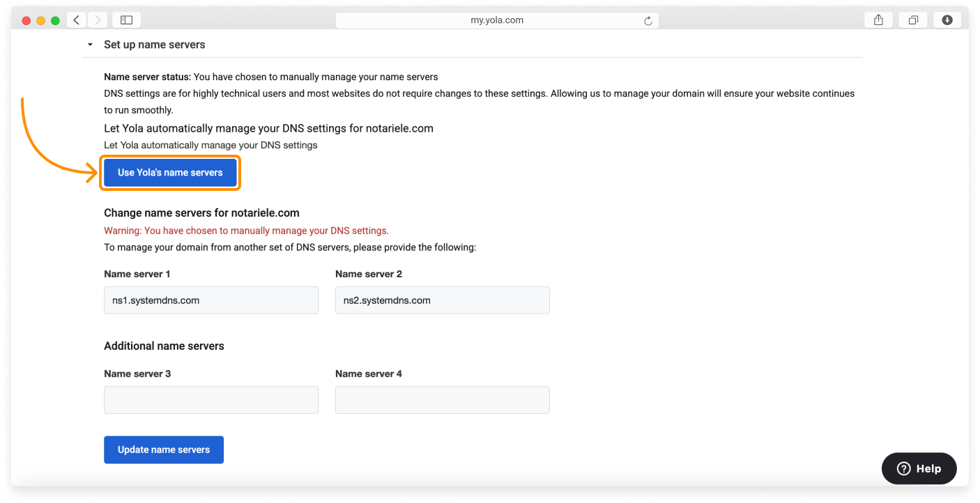
Task: Open the Safari downloads list
Action: 947,20
